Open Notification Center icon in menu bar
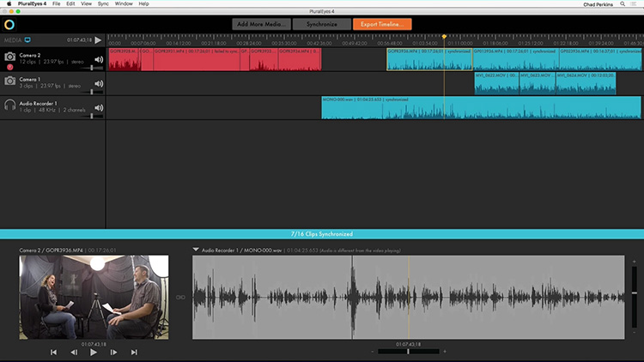This screenshot has width=644, height=362. coord(634,4)
